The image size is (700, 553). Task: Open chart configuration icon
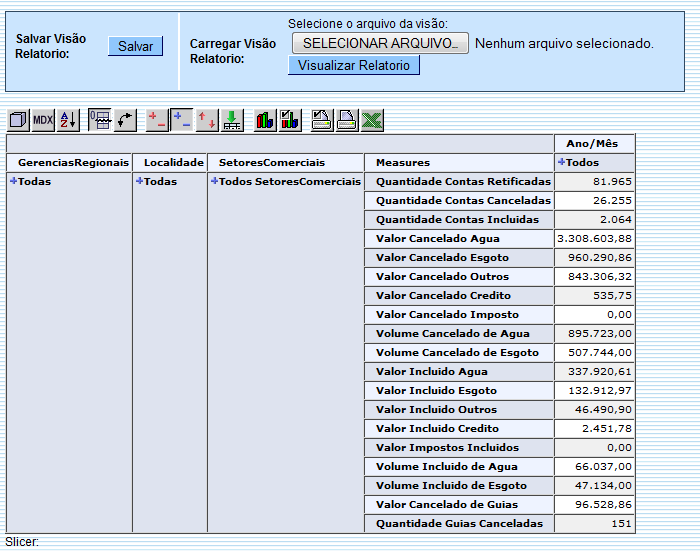click(290, 120)
